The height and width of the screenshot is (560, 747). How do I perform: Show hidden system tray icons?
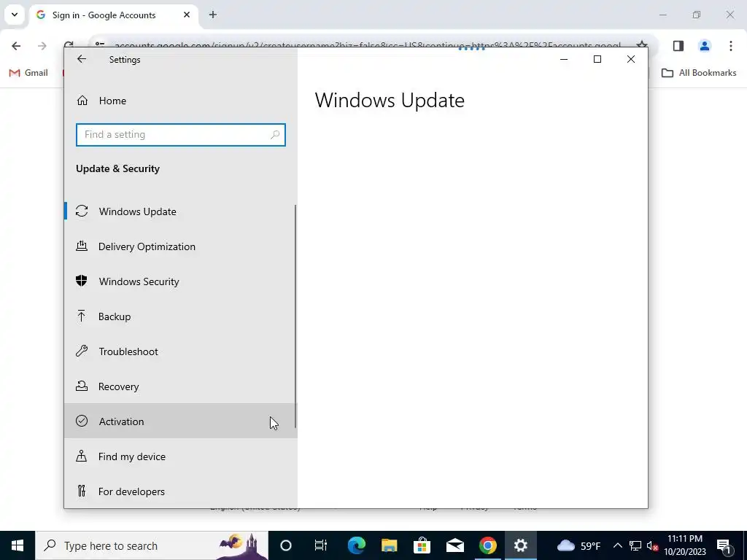pyautogui.click(x=617, y=545)
